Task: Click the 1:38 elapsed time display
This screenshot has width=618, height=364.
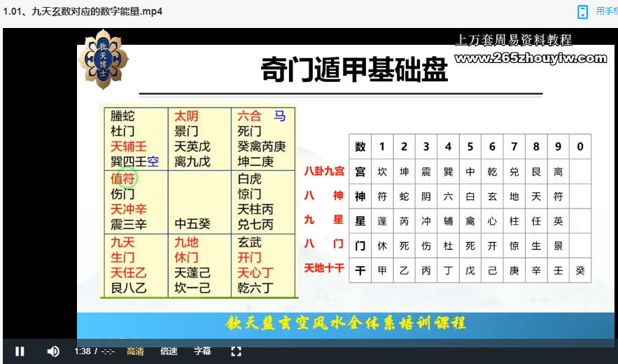Action: coord(83,351)
